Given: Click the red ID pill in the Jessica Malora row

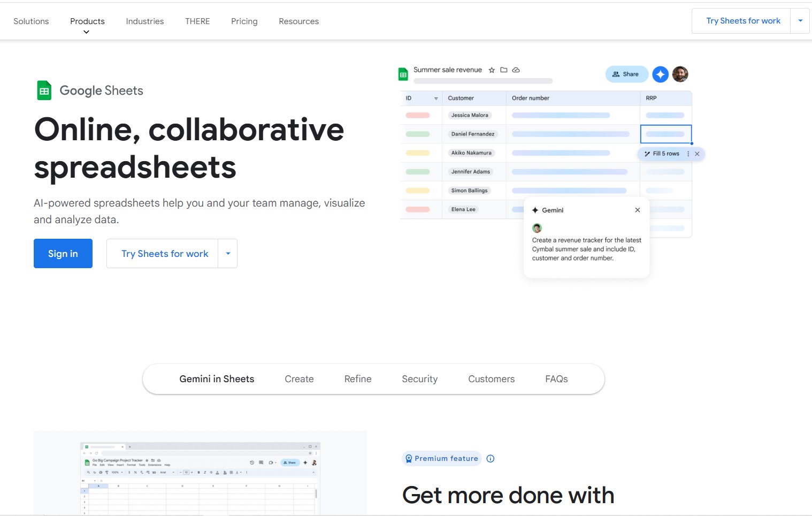Looking at the screenshot, I should (418, 115).
